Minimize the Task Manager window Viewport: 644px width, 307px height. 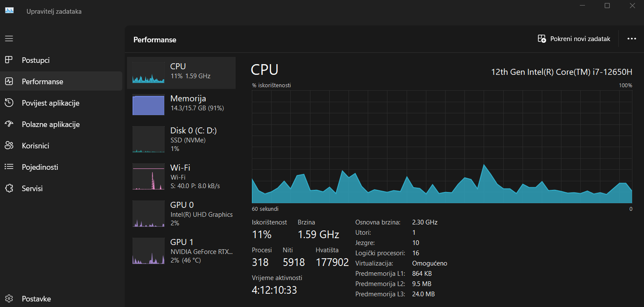coord(582,6)
